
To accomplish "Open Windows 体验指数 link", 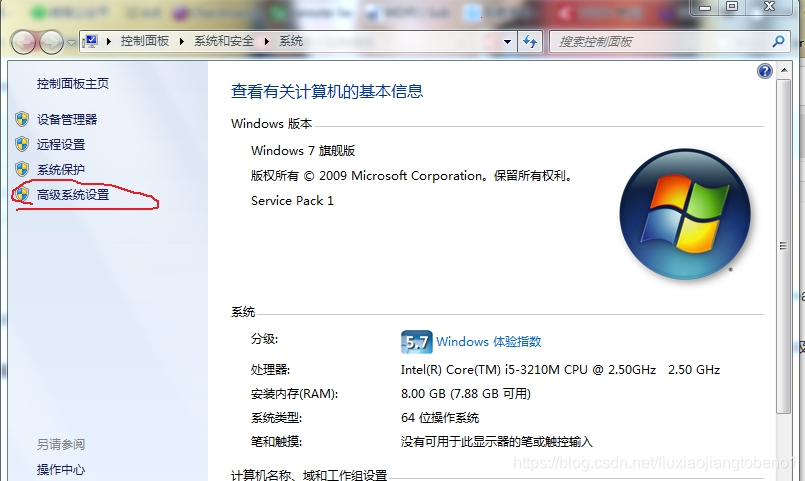I will click(x=489, y=342).
